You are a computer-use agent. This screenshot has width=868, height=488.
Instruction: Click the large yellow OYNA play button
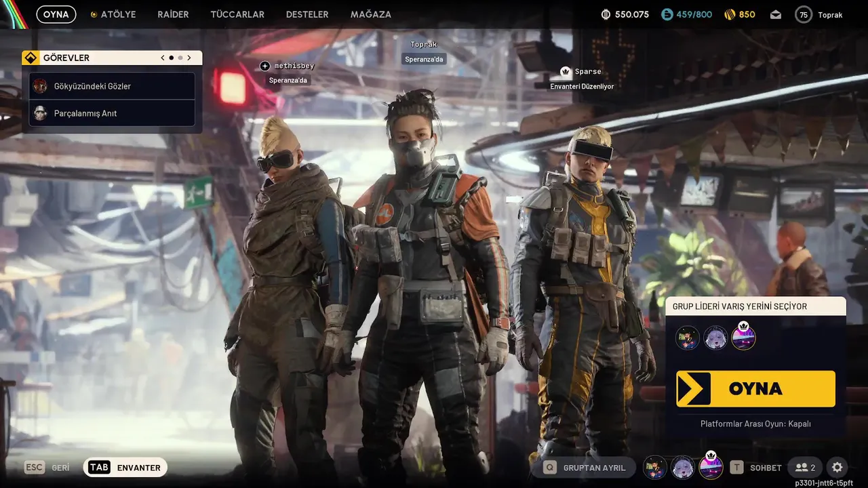(x=755, y=388)
